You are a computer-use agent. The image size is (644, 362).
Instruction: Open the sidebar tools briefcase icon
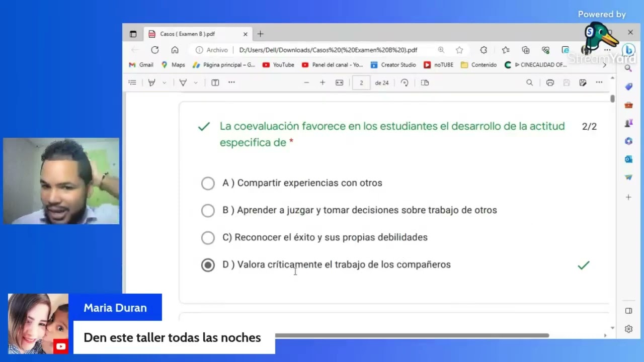point(628,105)
